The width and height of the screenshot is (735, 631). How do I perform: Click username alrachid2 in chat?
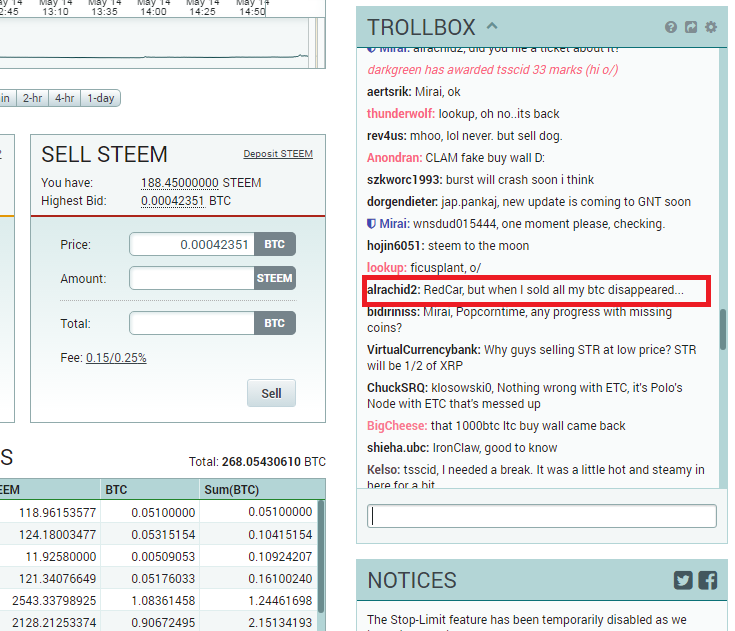[x=393, y=290]
